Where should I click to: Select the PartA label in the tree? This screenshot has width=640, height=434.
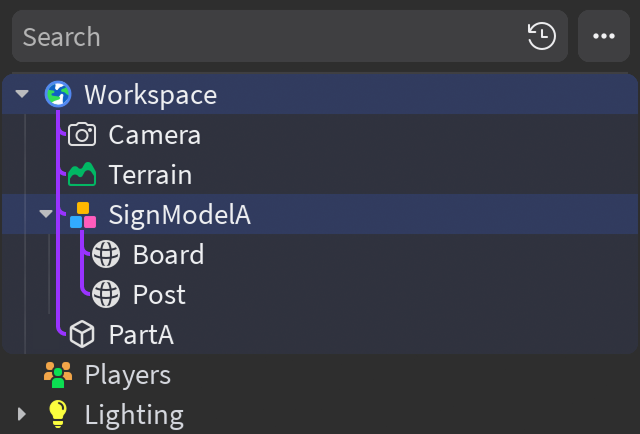tap(141, 335)
